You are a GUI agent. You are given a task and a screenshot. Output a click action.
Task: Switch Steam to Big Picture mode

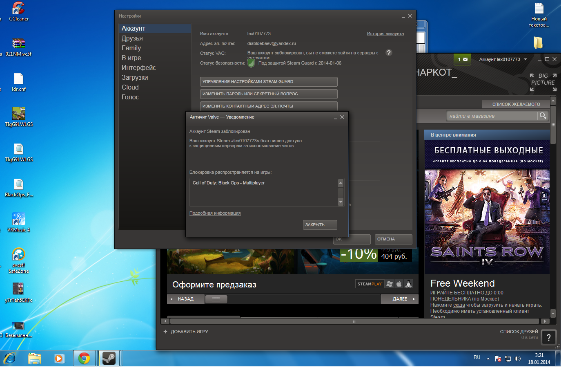[x=543, y=82]
